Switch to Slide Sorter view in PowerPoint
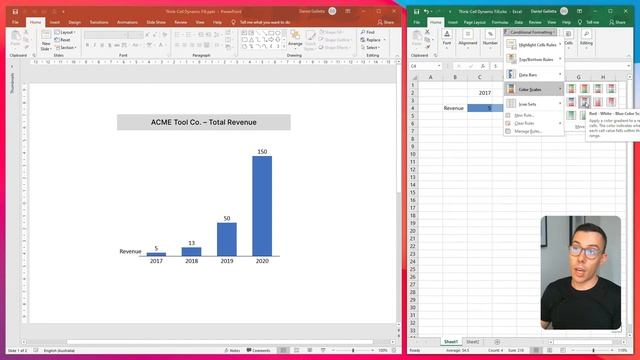 (x=297, y=351)
